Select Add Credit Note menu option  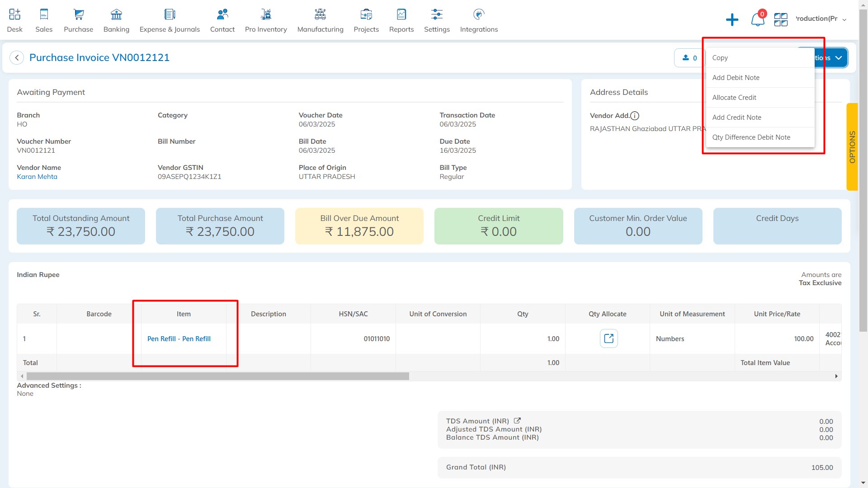click(760, 117)
